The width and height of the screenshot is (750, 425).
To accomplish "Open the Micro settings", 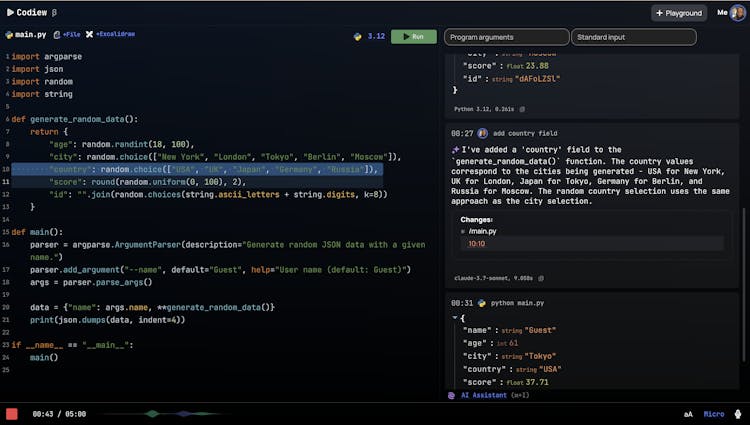I will pos(714,414).
